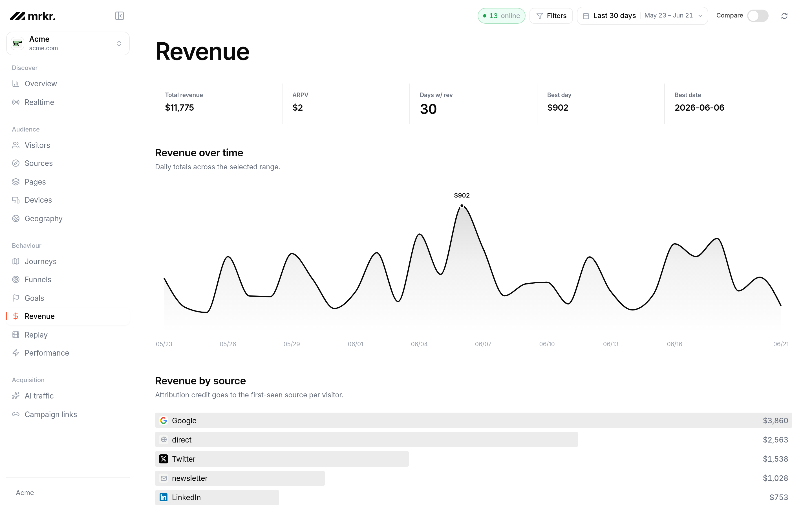The width and height of the screenshot is (812, 508).
Task: Select the LinkedIn source row
Action: coord(473,497)
